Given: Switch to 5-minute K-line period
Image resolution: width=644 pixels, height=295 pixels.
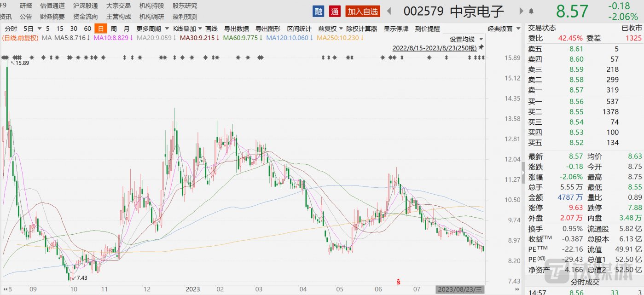Looking at the screenshot, I should [48, 29].
